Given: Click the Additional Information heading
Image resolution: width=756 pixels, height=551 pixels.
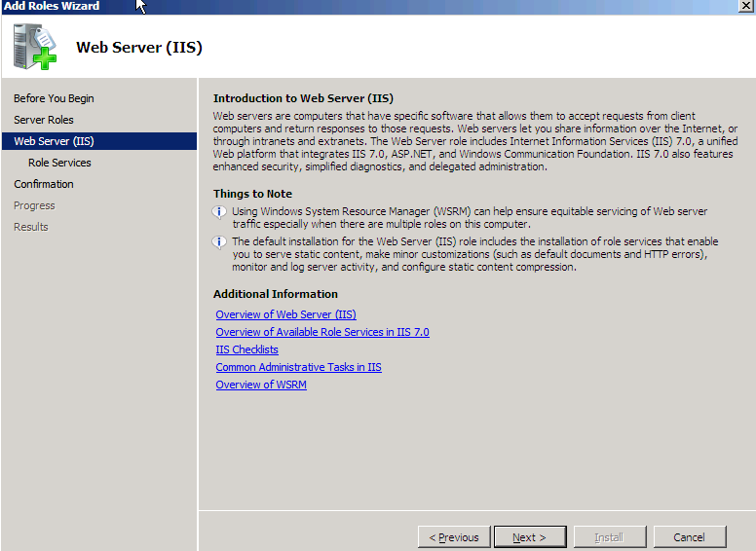Looking at the screenshot, I should pos(276,294).
